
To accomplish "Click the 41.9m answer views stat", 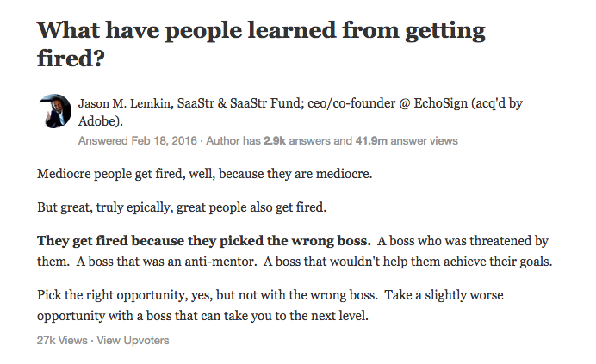I will (x=407, y=141).
